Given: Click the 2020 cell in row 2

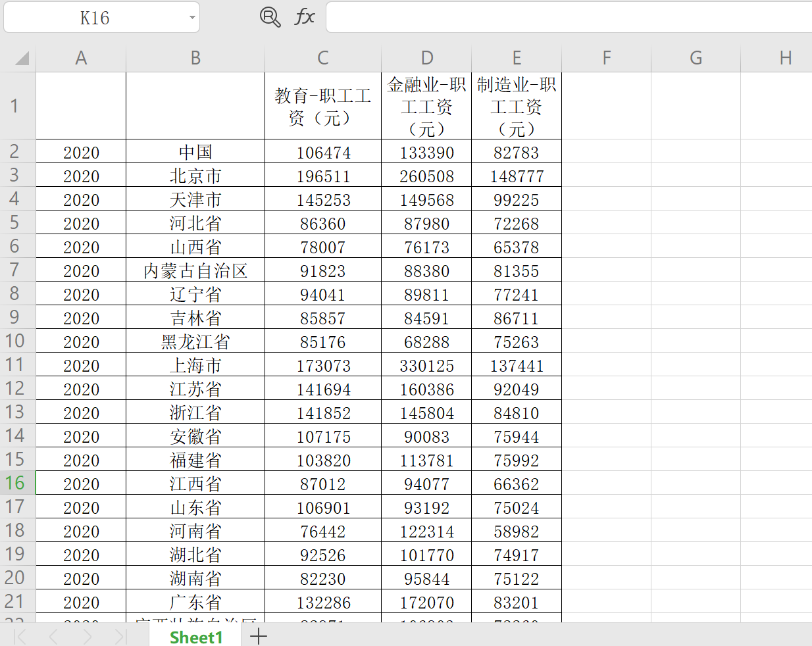Looking at the screenshot, I should click(81, 152).
